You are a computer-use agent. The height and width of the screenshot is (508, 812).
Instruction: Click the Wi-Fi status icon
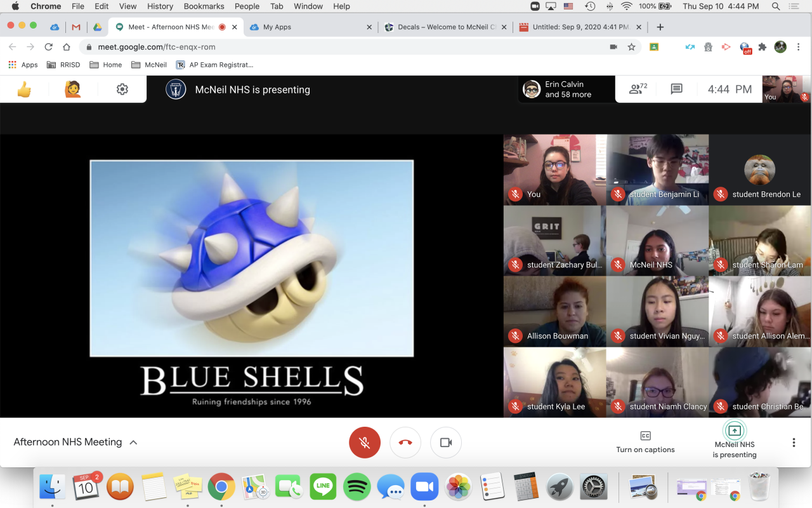pyautogui.click(x=627, y=6)
